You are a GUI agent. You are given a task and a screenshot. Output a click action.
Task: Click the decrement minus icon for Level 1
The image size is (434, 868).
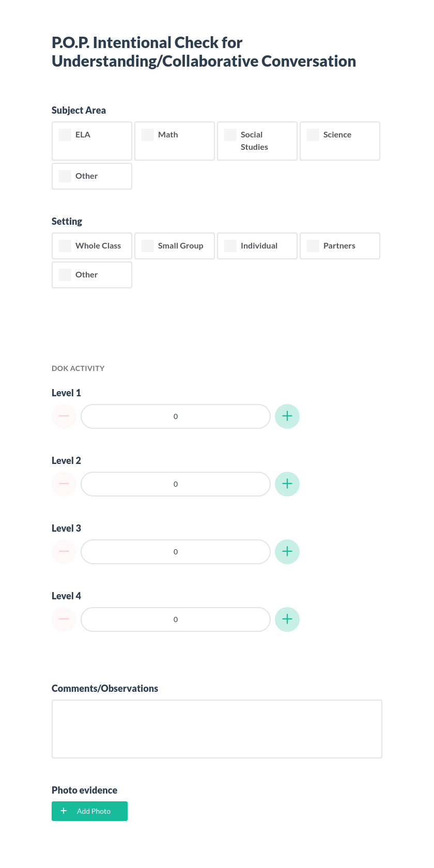coord(64,416)
